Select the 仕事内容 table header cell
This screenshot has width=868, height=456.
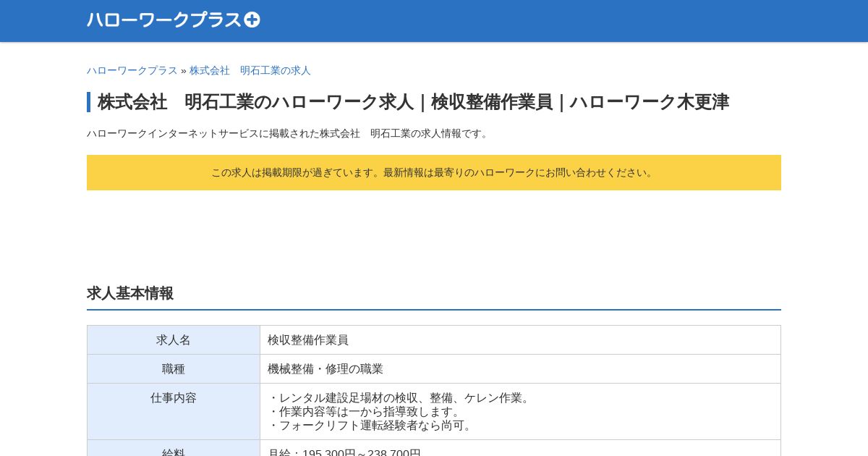(x=174, y=411)
